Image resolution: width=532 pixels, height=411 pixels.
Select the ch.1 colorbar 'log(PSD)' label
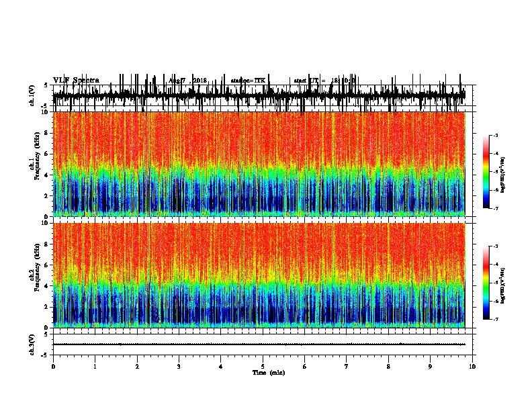coord(503,175)
